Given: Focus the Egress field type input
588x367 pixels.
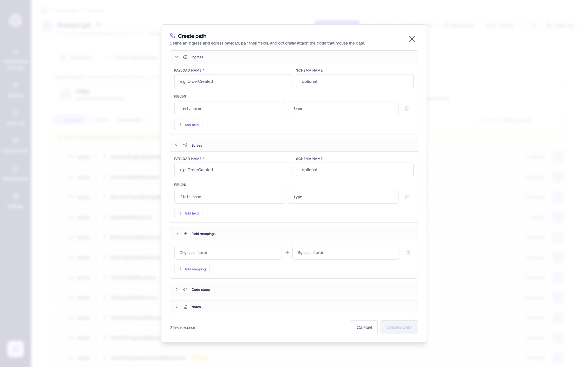Looking at the screenshot, I should pyautogui.click(x=343, y=197).
